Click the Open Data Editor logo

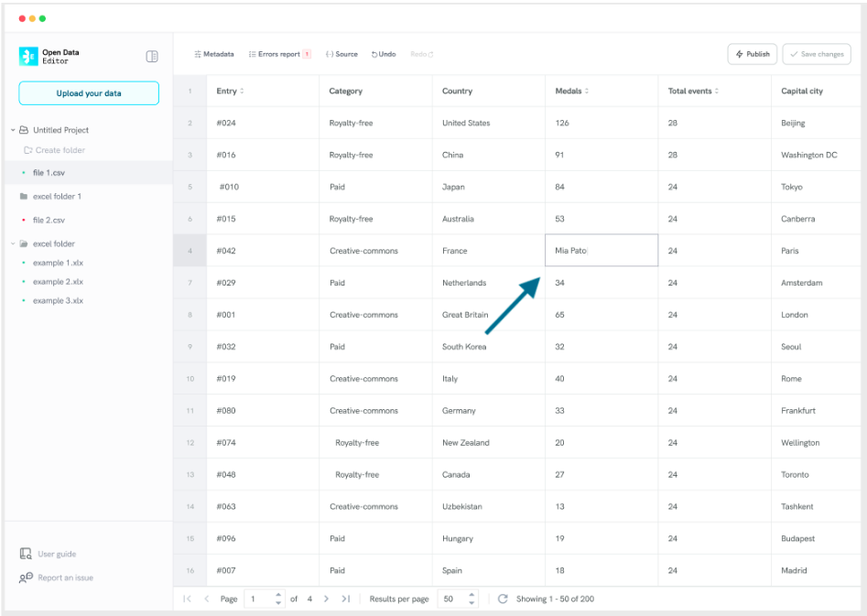tap(28, 57)
